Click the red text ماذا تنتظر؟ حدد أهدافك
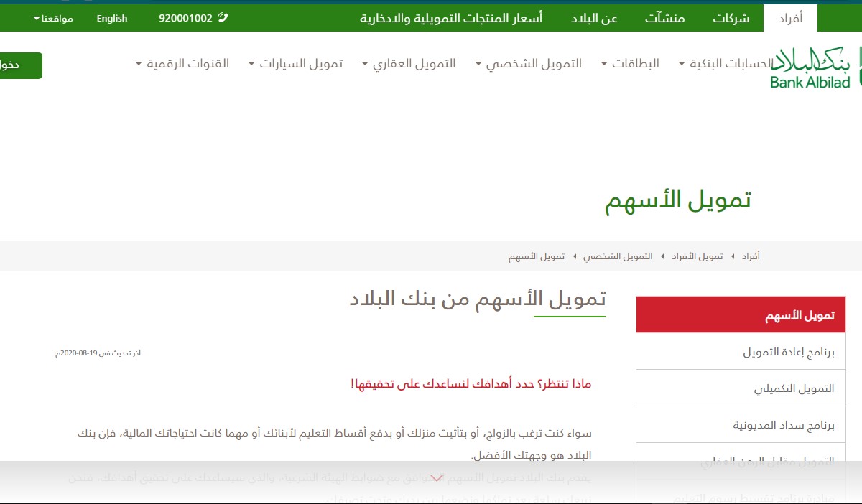This screenshot has height=504, width=862. click(x=471, y=384)
